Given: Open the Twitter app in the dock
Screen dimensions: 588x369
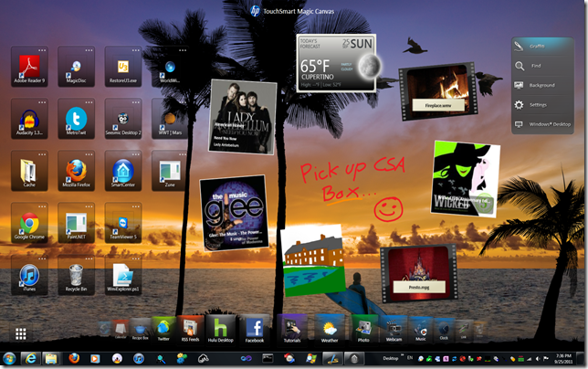Looking at the screenshot, I should pos(163,330).
